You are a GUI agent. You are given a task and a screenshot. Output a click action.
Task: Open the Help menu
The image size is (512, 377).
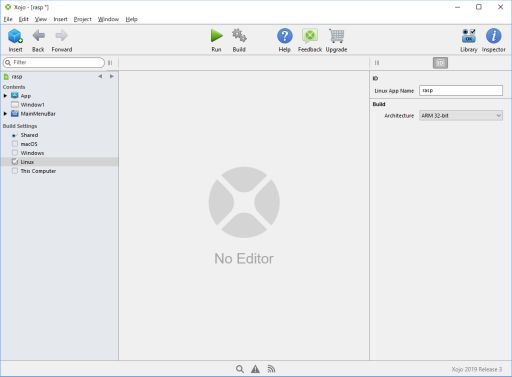(132, 19)
